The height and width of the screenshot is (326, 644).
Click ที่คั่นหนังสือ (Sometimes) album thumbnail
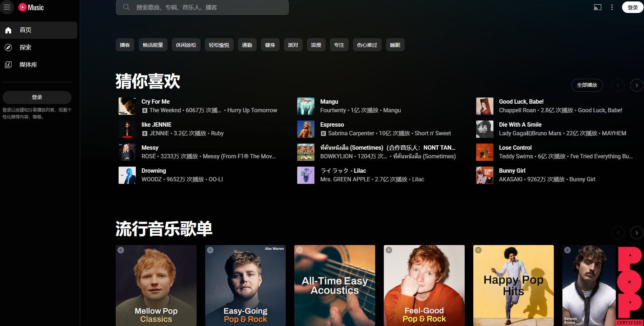coord(306,152)
